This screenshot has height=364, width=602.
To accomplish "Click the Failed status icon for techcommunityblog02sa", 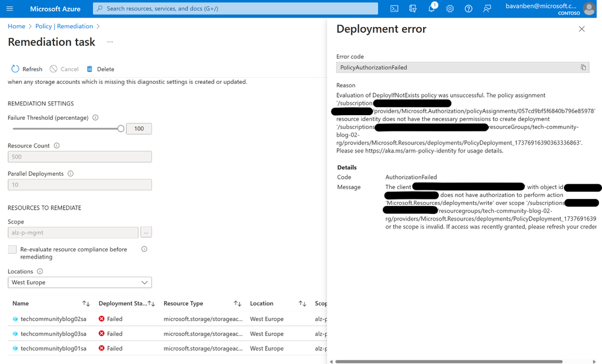I will (101, 319).
